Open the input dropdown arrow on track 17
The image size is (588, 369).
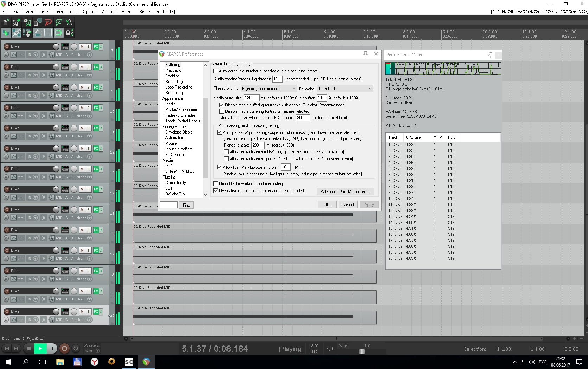pos(35,259)
